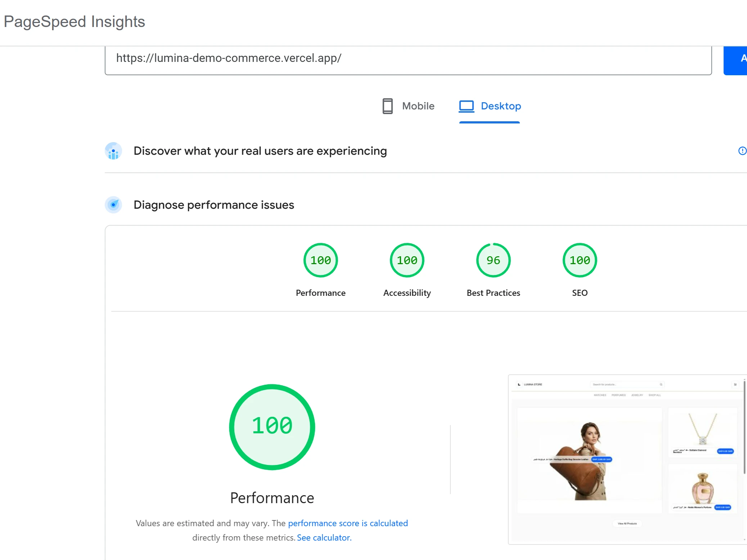Image resolution: width=747 pixels, height=560 pixels.
Task: Click 'Discover what your real users are experiencing' heading
Action: (x=260, y=151)
